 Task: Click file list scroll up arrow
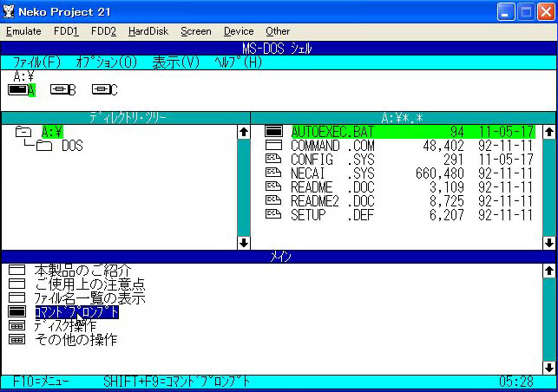click(549, 132)
